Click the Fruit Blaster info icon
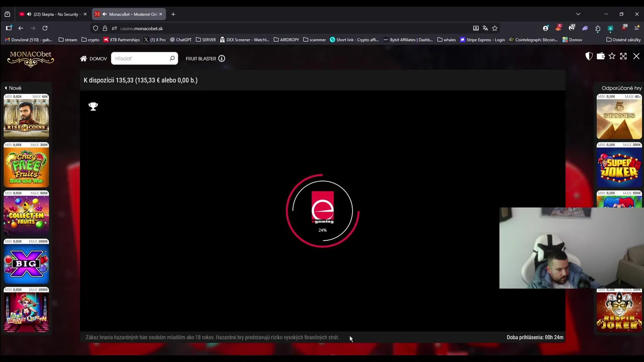This screenshot has height=362, width=644. 221,58
